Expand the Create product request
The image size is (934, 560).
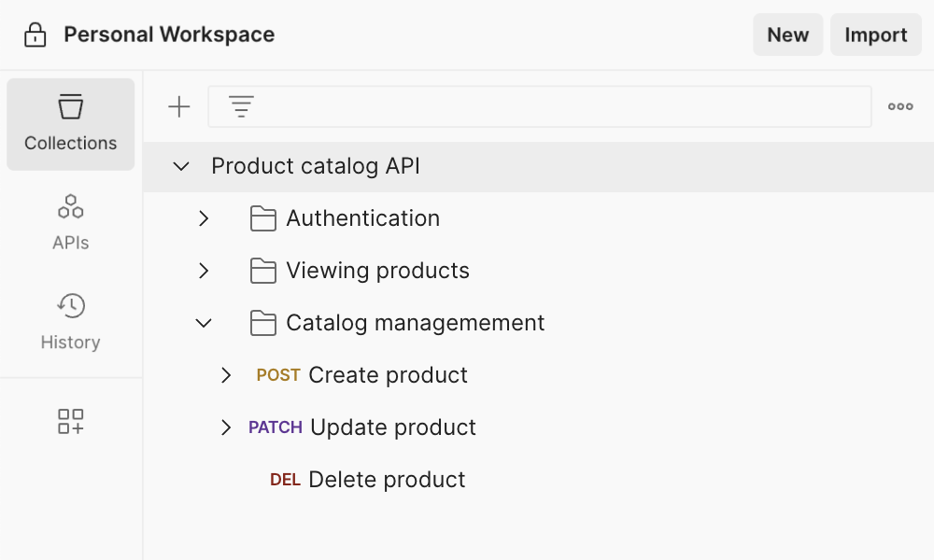tap(225, 374)
